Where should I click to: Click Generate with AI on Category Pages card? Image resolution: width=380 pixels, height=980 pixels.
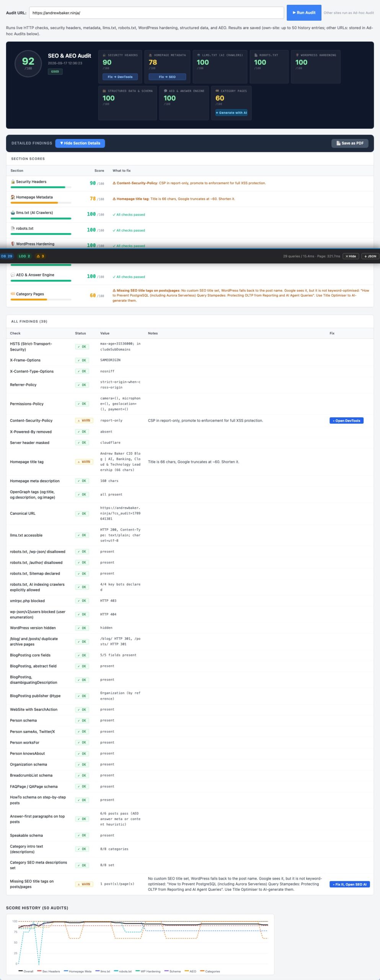coord(231,113)
